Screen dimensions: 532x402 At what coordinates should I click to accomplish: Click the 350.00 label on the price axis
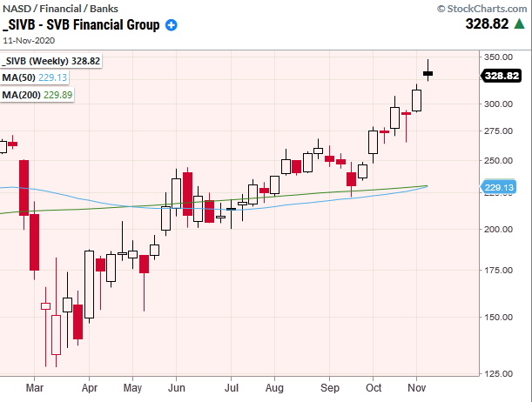coord(500,57)
